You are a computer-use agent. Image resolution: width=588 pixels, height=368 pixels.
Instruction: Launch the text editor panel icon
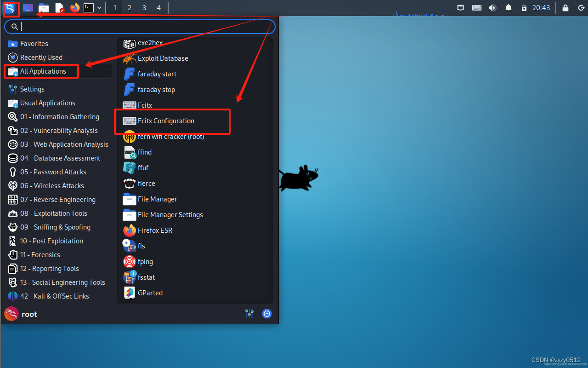coord(59,8)
